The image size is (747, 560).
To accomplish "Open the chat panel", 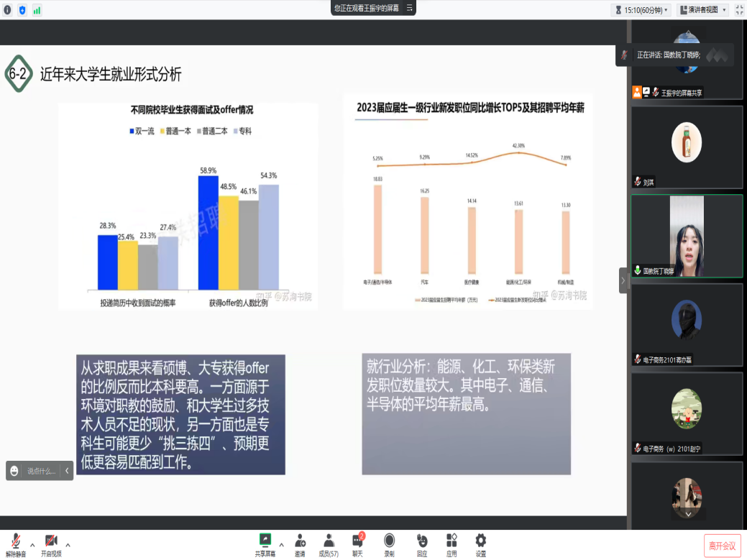I will [357, 543].
